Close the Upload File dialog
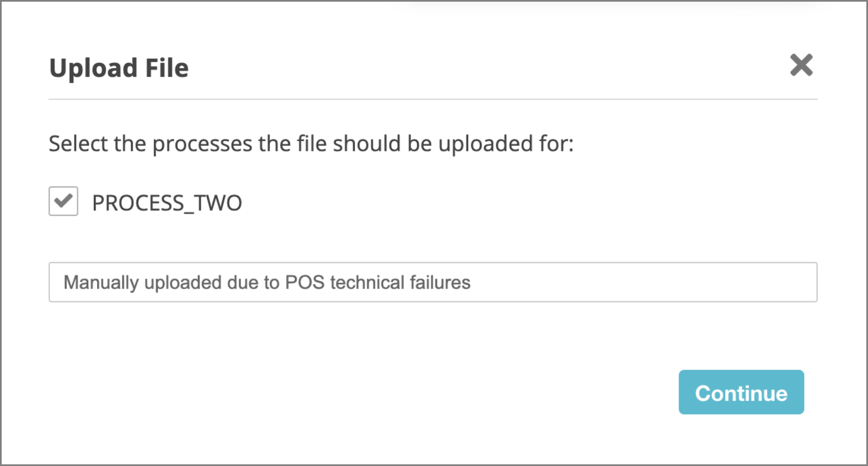The image size is (868, 466). point(801,65)
